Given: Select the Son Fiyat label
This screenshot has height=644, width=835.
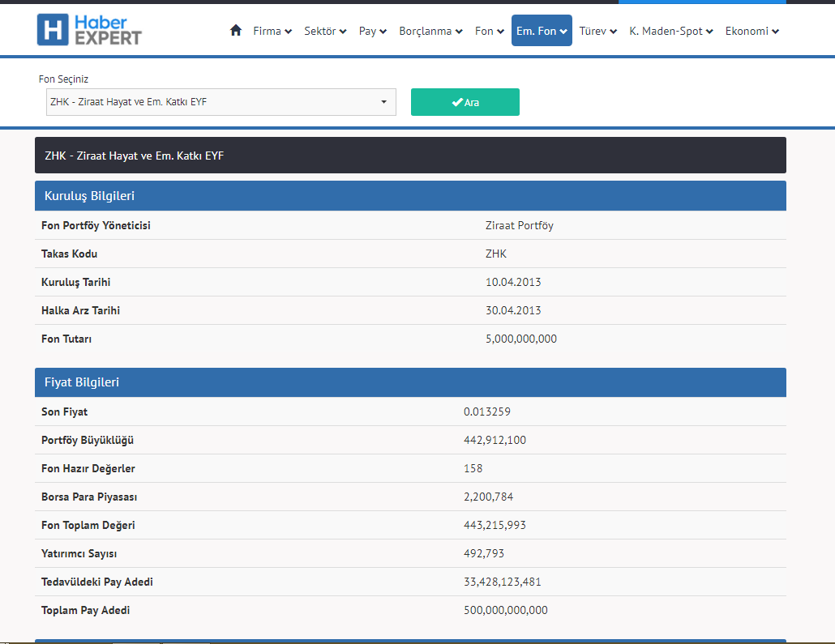Looking at the screenshot, I should (64, 412).
